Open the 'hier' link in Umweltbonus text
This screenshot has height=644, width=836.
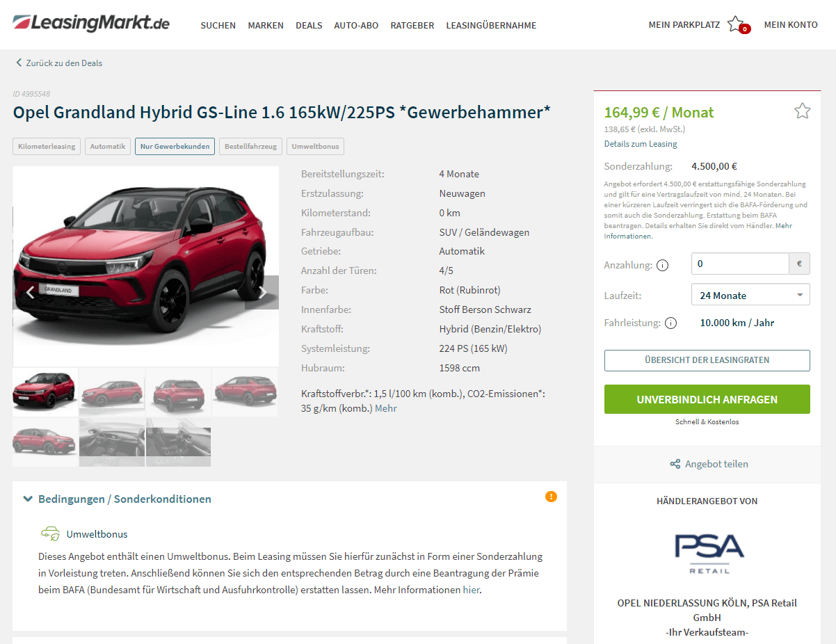[x=471, y=590]
